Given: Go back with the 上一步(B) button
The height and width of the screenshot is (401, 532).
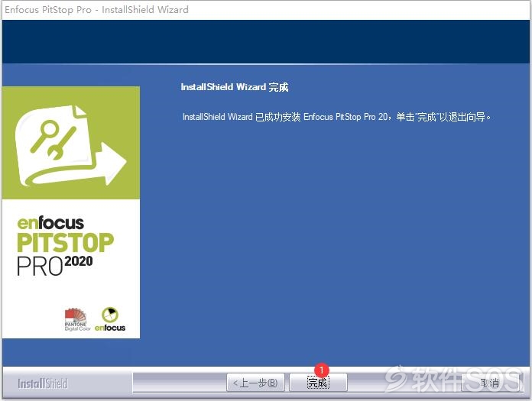Looking at the screenshot, I should (x=255, y=383).
